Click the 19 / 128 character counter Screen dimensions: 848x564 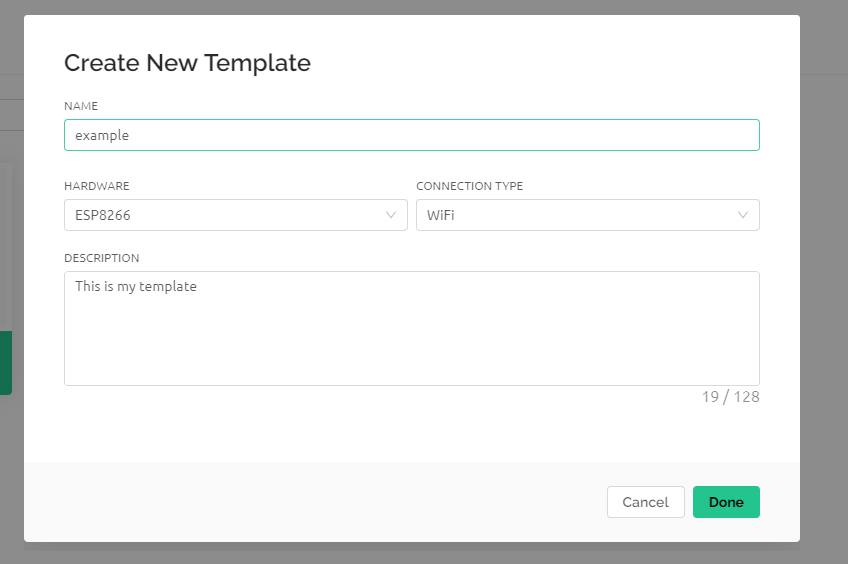(730, 397)
